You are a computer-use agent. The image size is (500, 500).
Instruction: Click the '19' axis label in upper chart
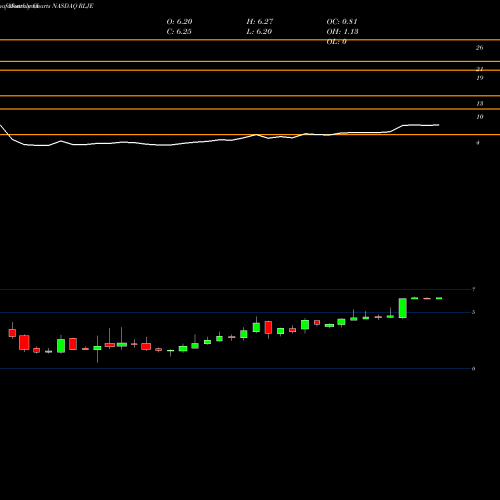(479, 78)
